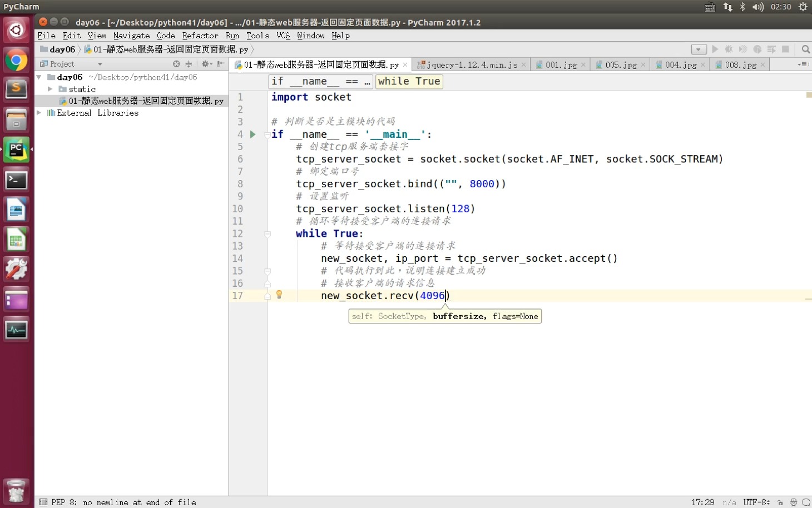Click Scroll from Source target icon
Viewport: 812px width, 508px height.
tap(176, 64)
